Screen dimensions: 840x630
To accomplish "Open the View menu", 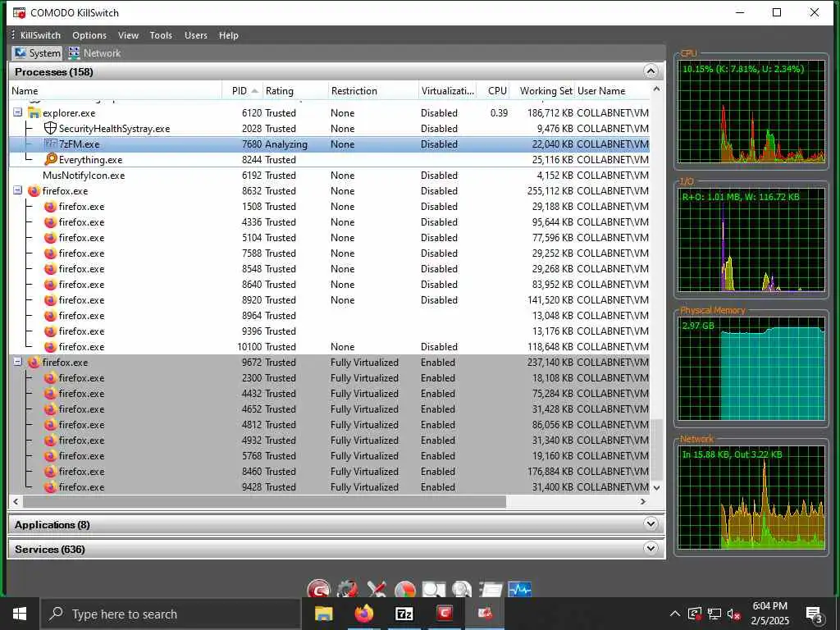I will pyautogui.click(x=128, y=35).
